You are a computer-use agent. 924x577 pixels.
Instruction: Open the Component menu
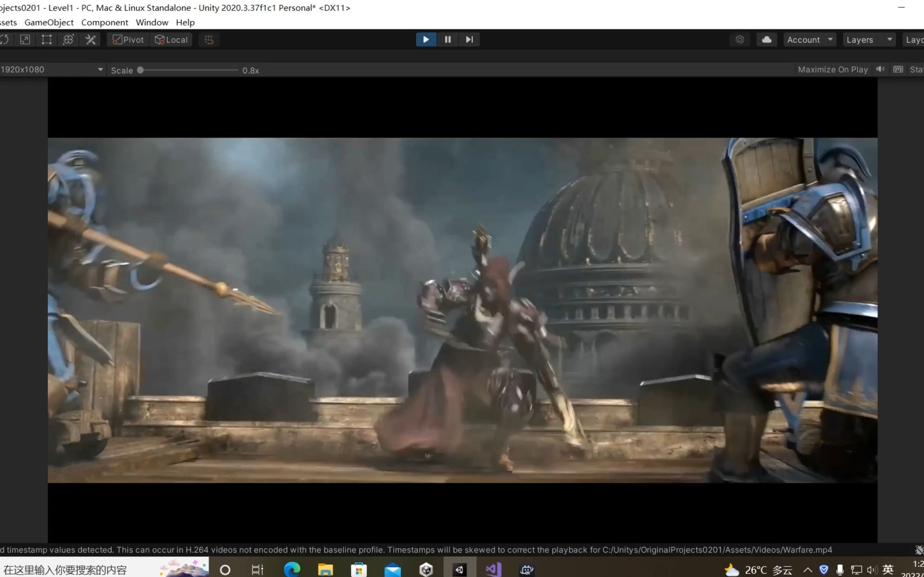point(105,22)
